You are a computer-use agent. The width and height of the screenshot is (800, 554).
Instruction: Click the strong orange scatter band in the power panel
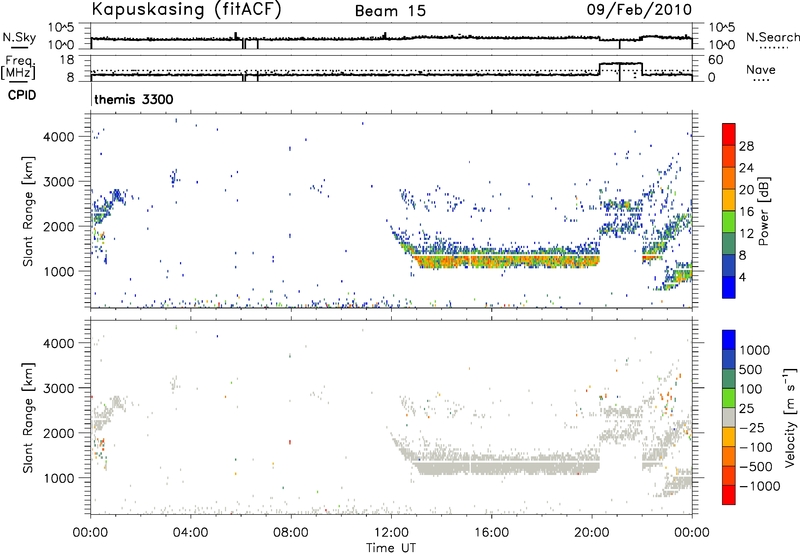point(508,261)
